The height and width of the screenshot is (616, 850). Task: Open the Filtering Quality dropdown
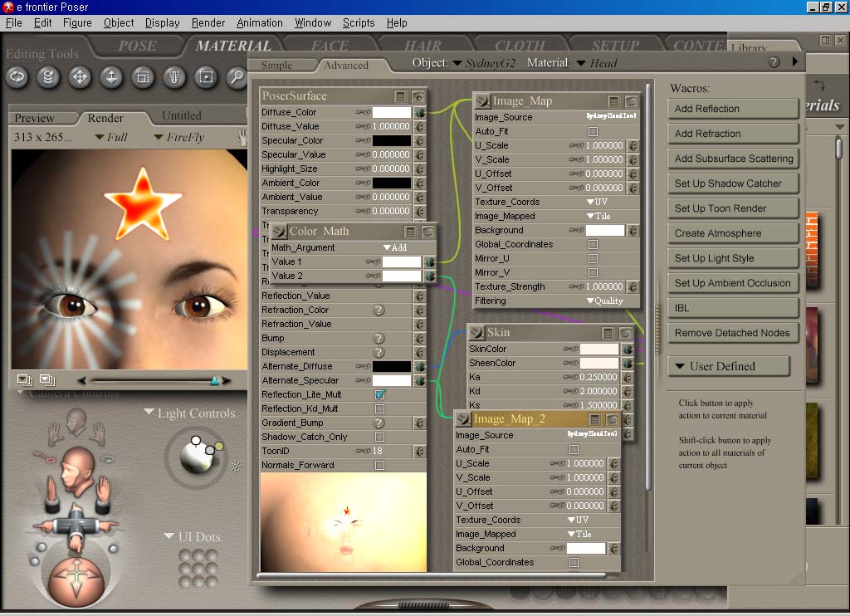click(x=605, y=301)
